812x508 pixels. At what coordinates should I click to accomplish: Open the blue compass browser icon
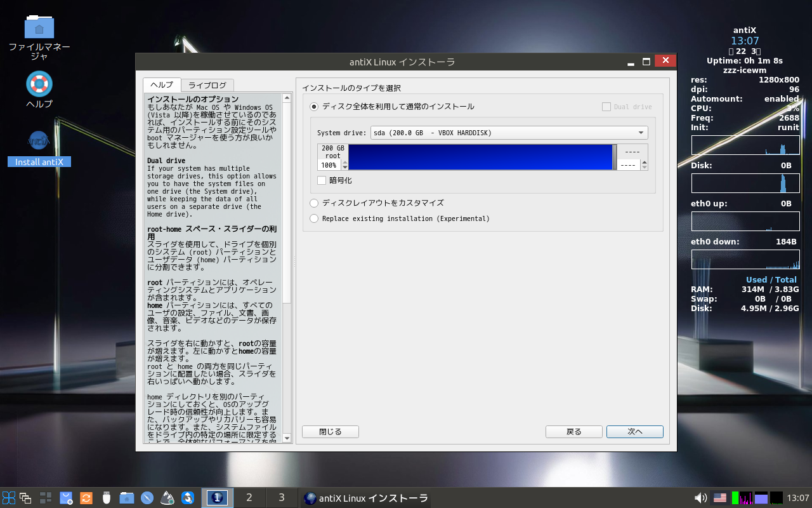point(147,498)
